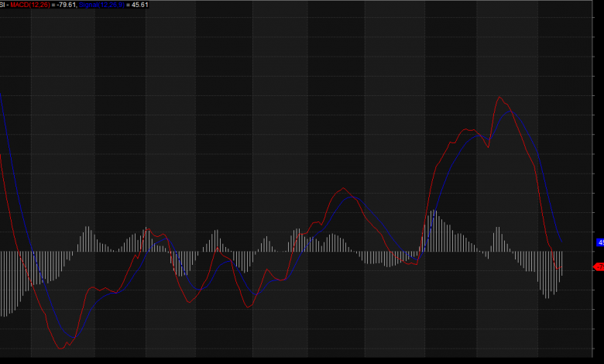Click the lowest trough of the blue Signal line
Image resolution: width=604 pixels, height=364 pixels.
70,338
